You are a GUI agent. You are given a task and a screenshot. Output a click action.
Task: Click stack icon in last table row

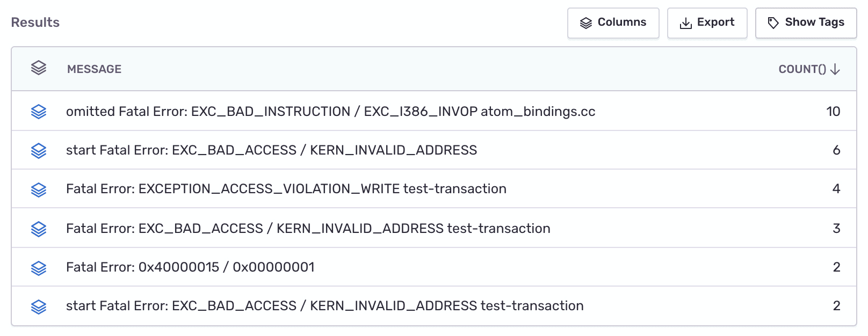pyautogui.click(x=39, y=306)
